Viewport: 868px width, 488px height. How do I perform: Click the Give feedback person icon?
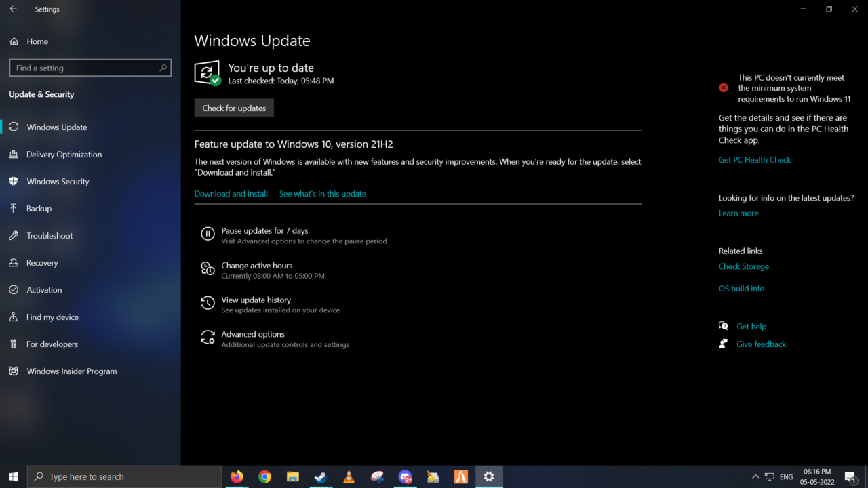coord(724,344)
